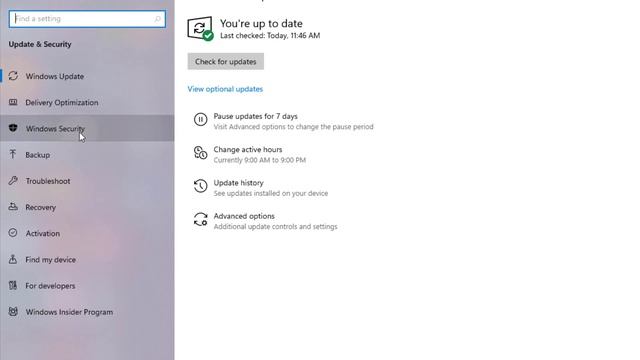Screen dimensions: 640x360
Task: Click the pause circle icon for updates
Action: (200, 120)
